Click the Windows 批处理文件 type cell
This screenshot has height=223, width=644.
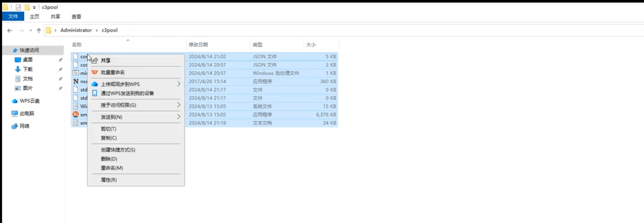click(x=276, y=73)
